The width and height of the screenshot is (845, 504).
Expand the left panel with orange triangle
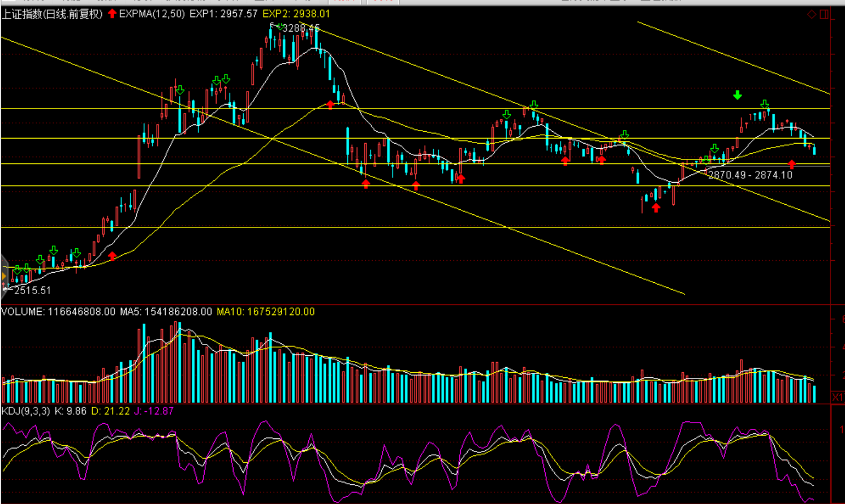pos(4,276)
